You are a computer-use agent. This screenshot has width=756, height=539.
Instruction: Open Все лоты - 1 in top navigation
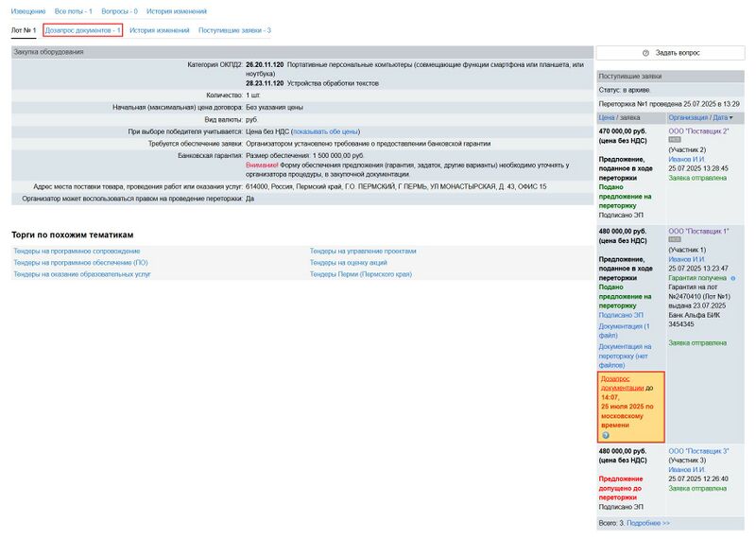(x=74, y=11)
